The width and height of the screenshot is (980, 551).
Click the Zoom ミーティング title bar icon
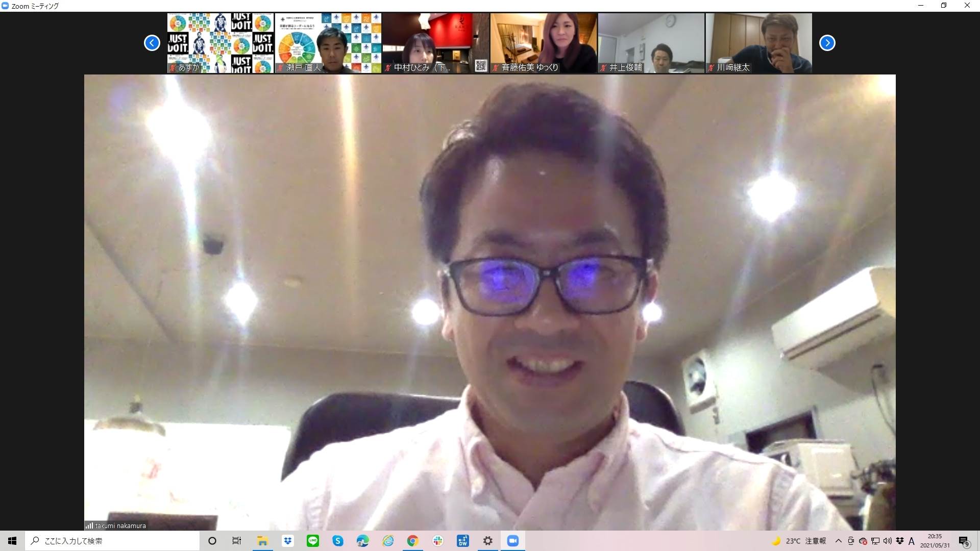coord(5,6)
